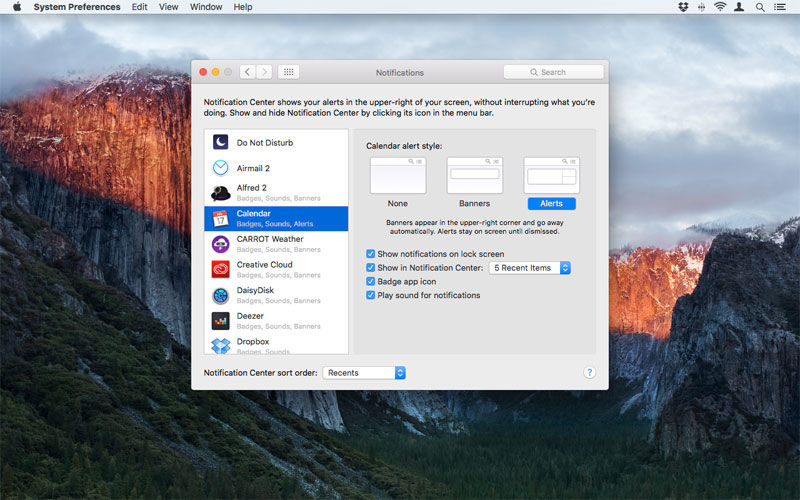Screen dimensions: 800x500
Task: Select the Calendar row label
Action: point(254,213)
